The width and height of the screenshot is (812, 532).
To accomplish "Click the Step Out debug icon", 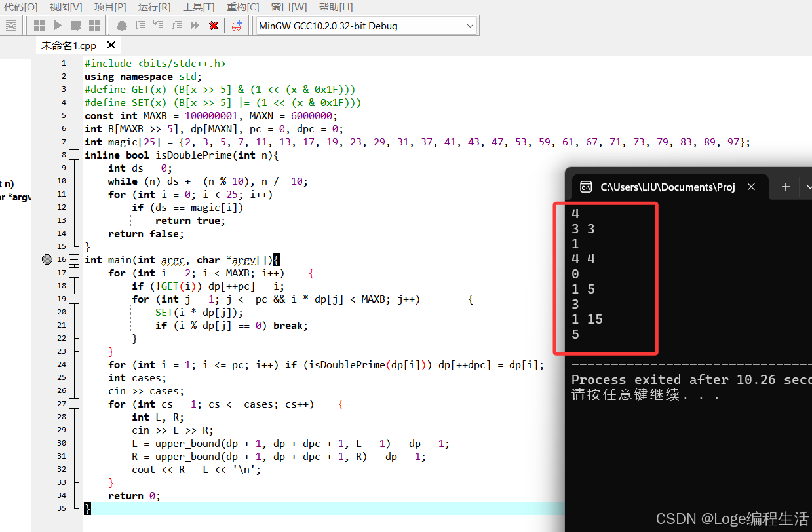I will coord(176,26).
